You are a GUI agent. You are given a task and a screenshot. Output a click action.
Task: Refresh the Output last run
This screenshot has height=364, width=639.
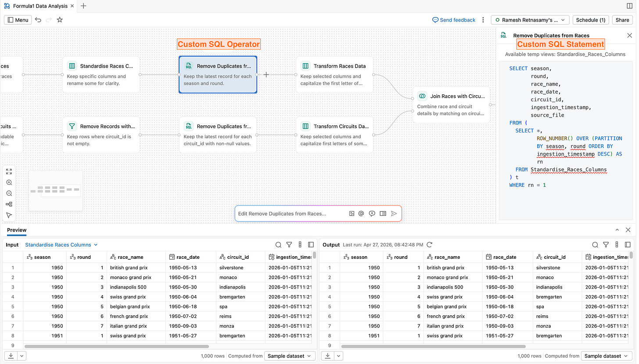coord(430,245)
